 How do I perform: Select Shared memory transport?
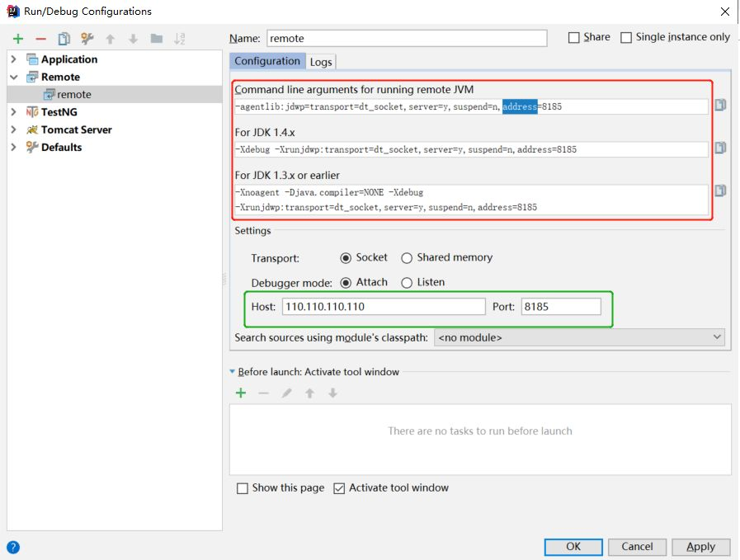click(407, 258)
